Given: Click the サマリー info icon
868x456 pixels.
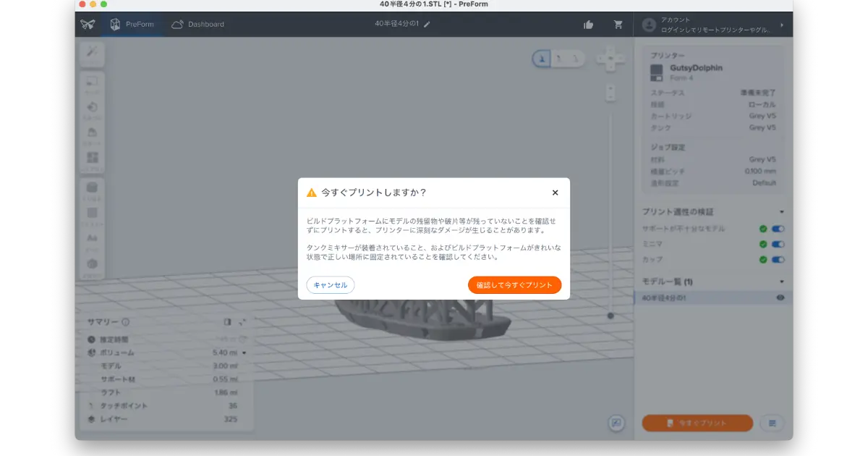Looking at the screenshot, I should [x=125, y=322].
